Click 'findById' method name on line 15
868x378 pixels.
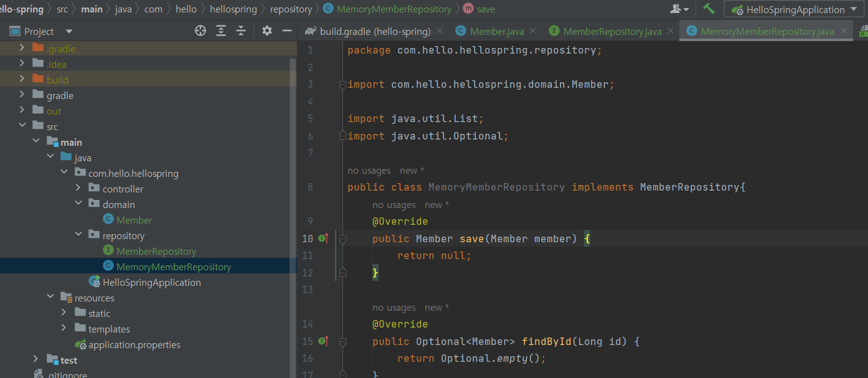[547, 341]
